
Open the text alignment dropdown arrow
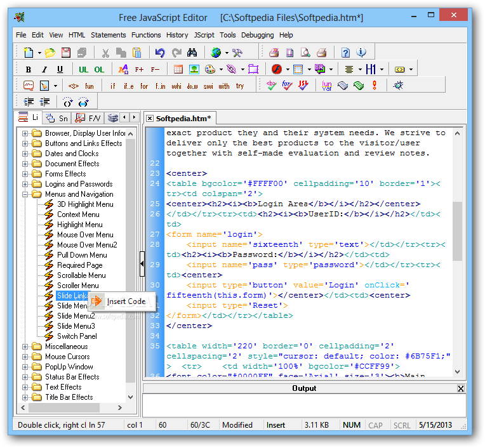(360, 70)
